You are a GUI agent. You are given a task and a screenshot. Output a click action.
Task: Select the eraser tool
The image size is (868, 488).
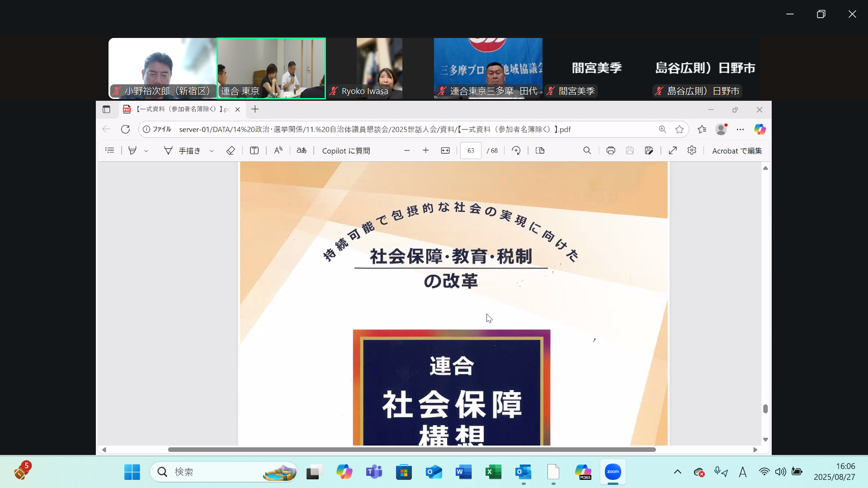pyautogui.click(x=231, y=150)
